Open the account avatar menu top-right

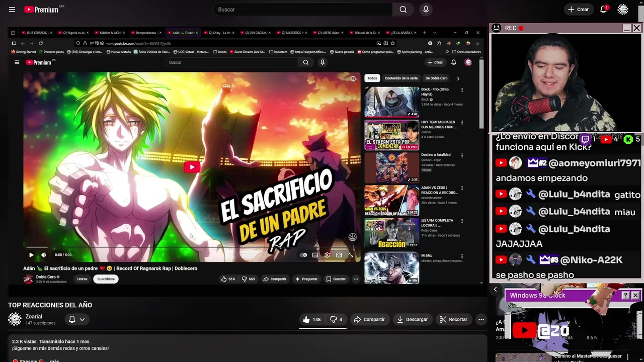[x=623, y=10]
